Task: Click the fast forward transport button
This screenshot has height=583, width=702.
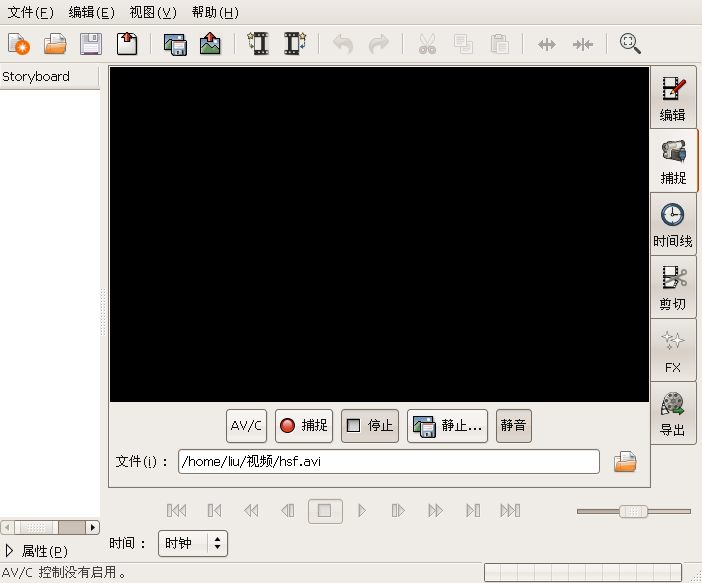Action: (435, 510)
